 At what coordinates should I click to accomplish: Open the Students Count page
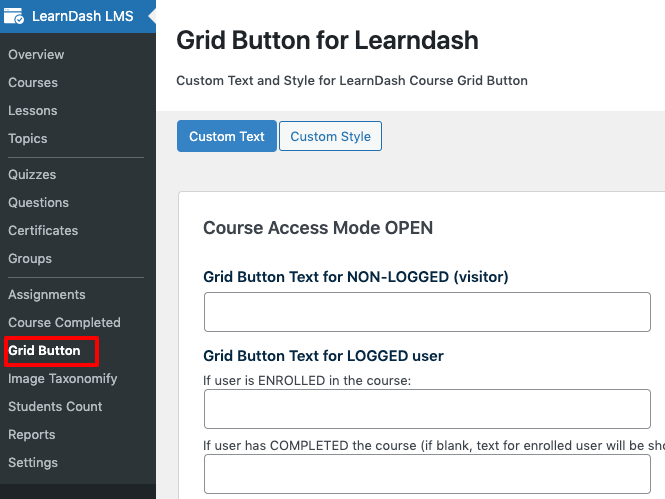coord(55,406)
